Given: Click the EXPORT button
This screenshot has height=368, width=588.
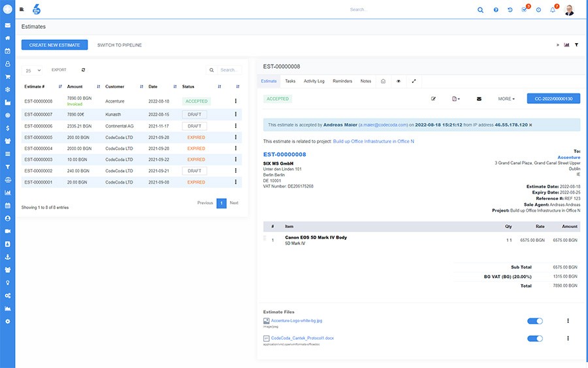Looking at the screenshot, I should coord(59,70).
